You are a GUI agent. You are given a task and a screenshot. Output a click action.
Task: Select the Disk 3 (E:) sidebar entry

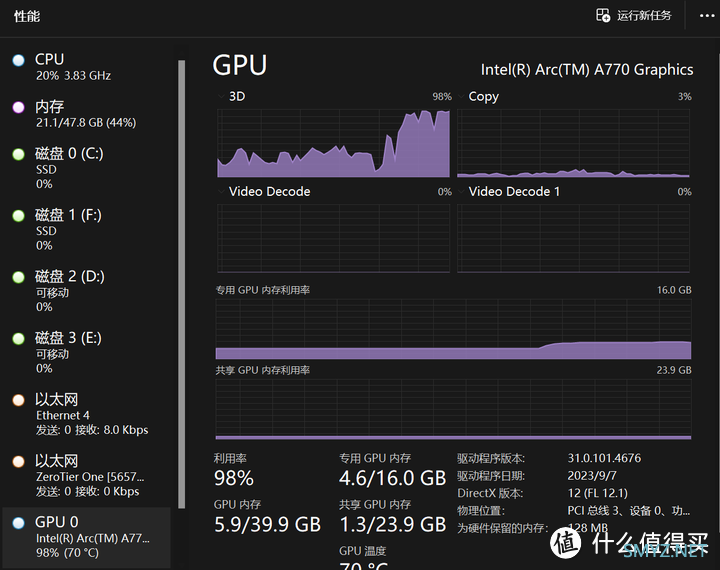(x=87, y=353)
